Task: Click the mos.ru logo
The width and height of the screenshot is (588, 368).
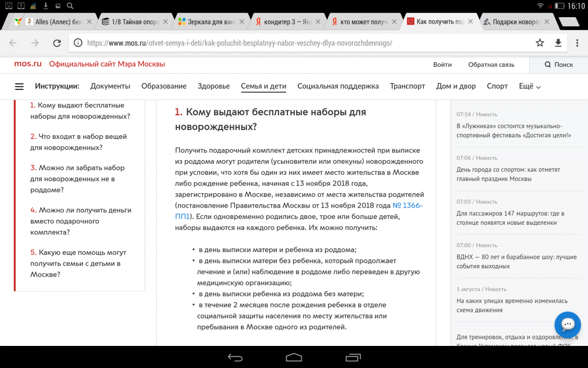Action: pyautogui.click(x=27, y=64)
